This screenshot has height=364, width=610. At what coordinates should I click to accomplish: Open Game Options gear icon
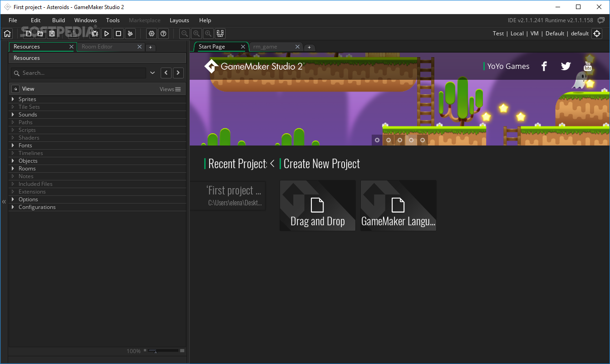point(152,34)
